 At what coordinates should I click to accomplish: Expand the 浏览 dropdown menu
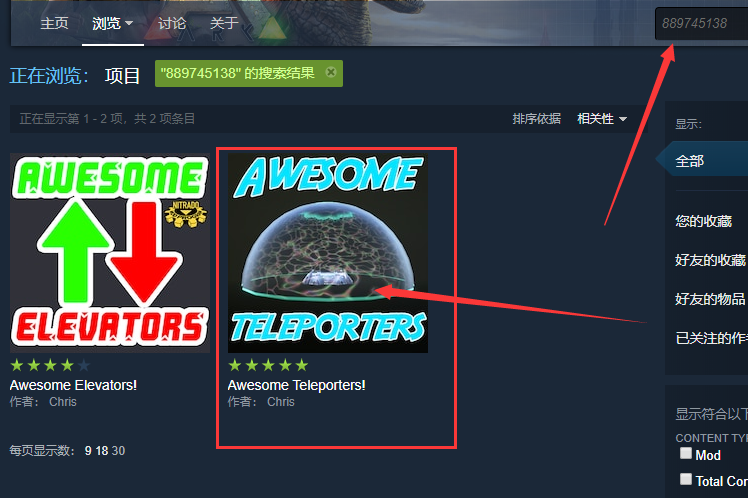click(113, 23)
